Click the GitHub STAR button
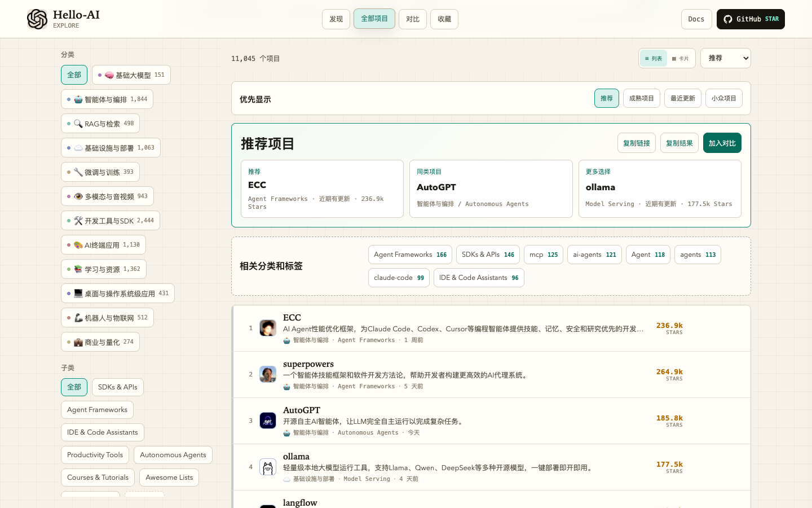The height and width of the screenshot is (508, 812). click(751, 19)
